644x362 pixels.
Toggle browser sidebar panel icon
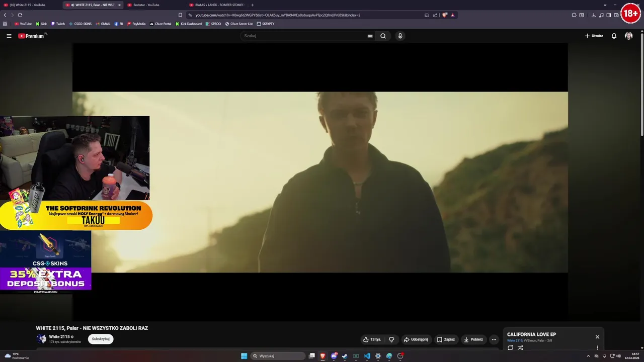609,15
